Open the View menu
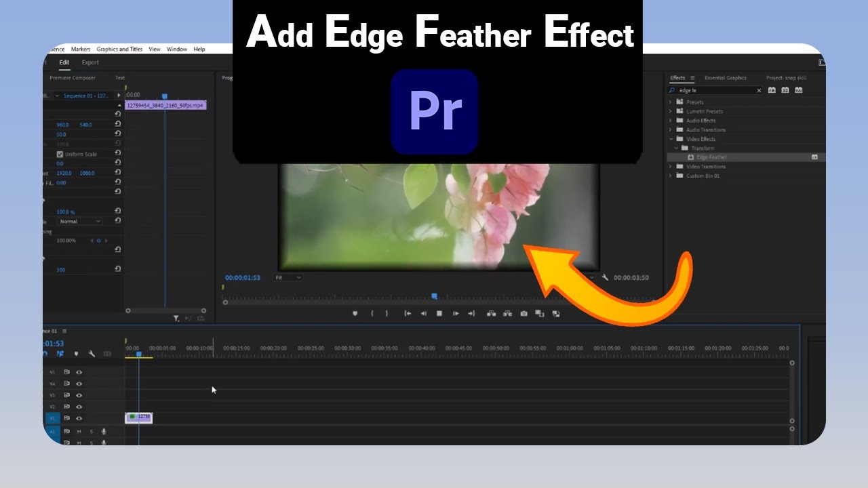The height and width of the screenshot is (488, 868). click(155, 49)
